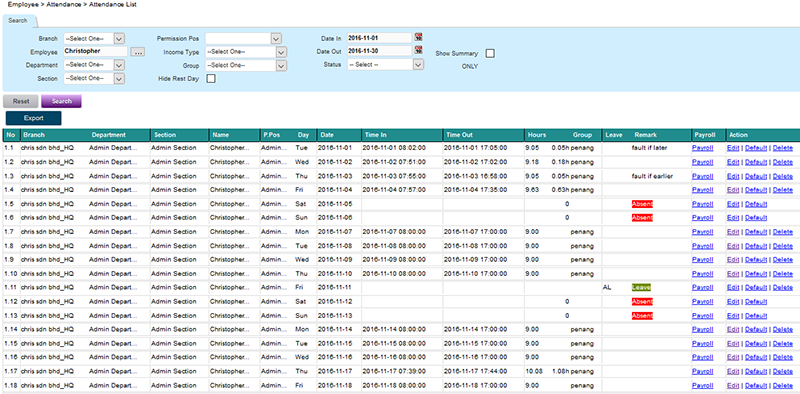Image resolution: width=800 pixels, height=394 pixels.
Task: Open Payroll link for row 1.1
Action: click(703, 148)
